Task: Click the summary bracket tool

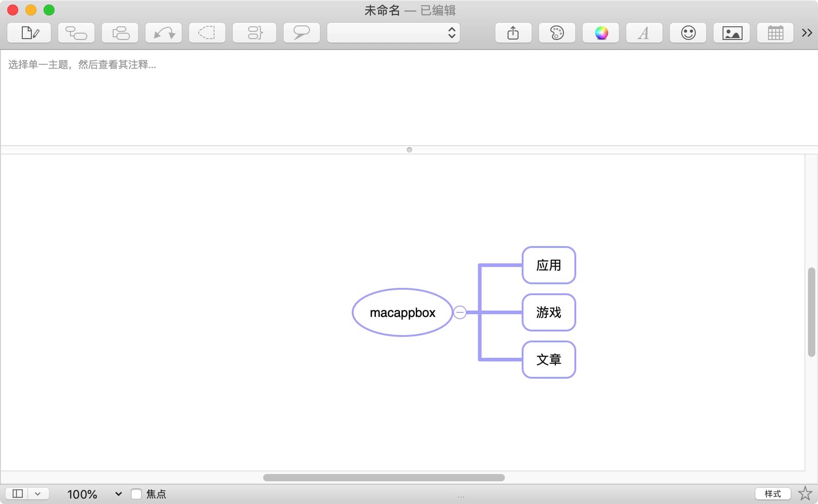Action: [254, 33]
